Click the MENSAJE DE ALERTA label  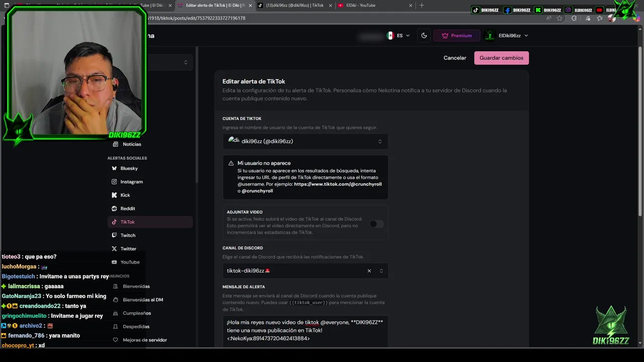[x=244, y=287]
